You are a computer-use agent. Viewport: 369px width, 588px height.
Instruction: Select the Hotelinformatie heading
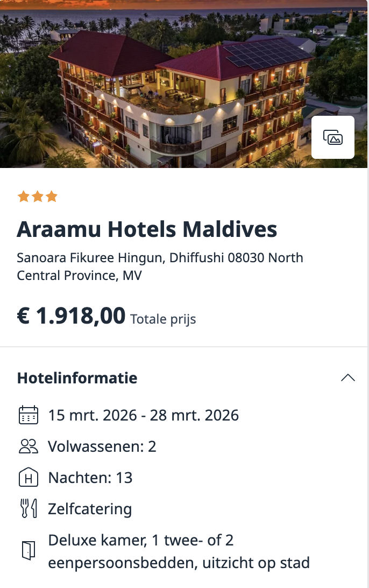coord(77,378)
